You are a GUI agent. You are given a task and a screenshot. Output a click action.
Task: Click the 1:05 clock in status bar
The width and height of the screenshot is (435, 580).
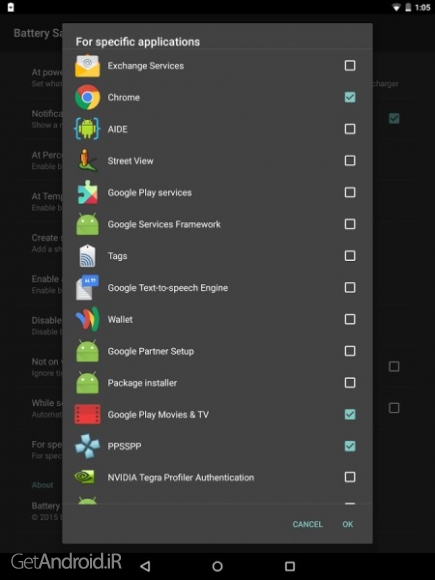click(x=423, y=7)
